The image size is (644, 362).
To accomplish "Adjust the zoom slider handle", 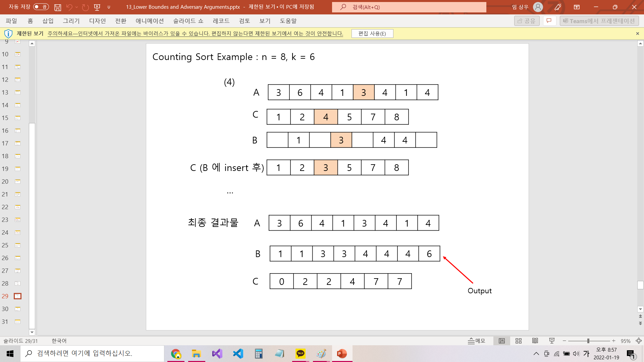I will [588, 341].
